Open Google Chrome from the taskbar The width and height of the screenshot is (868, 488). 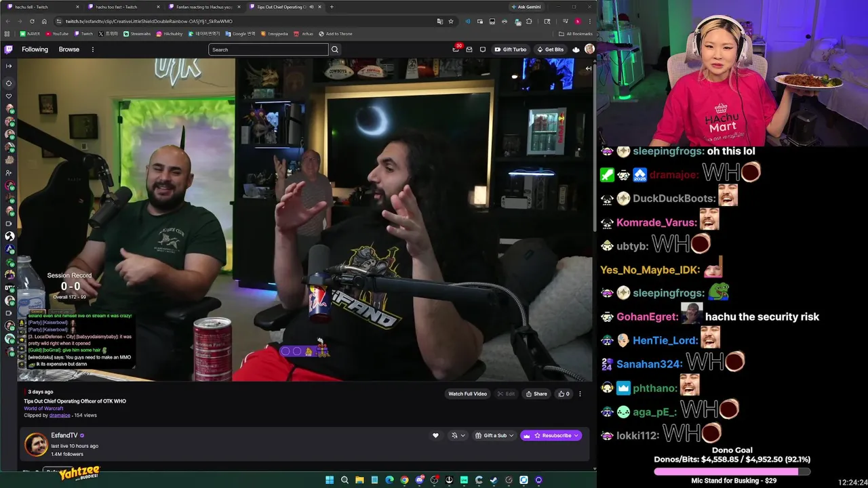[x=404, y=480]
